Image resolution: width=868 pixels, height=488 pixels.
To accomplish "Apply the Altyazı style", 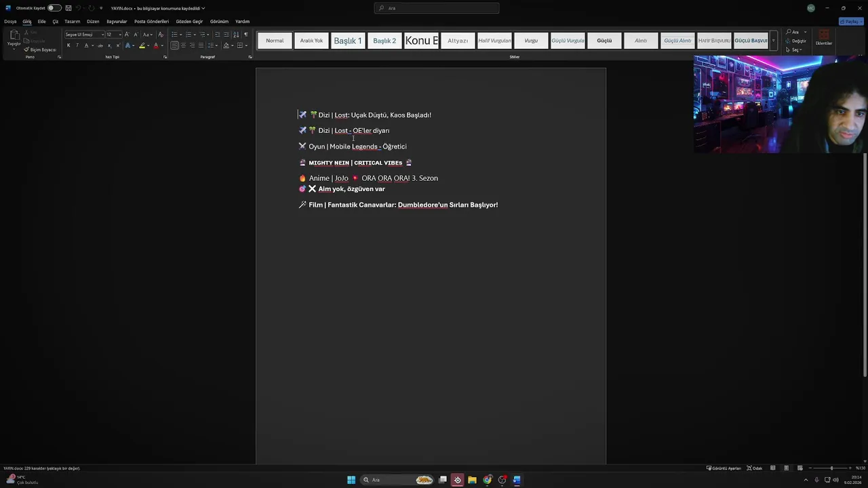I will click(x=458, y=41).
